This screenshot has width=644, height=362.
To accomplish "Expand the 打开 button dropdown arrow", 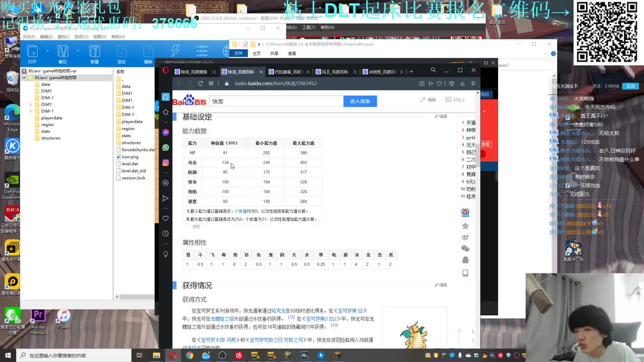I will (47, 51).
